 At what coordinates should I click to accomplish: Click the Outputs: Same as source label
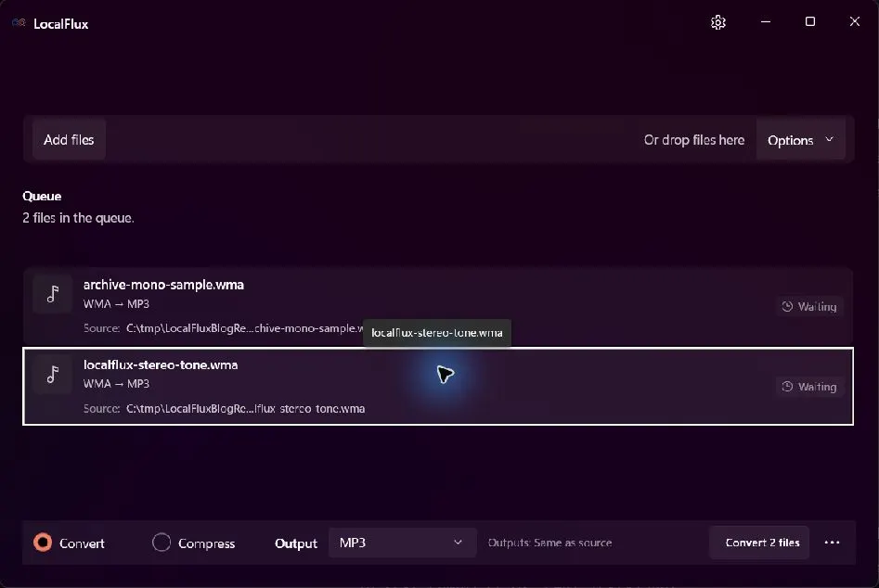pos(549,543)
